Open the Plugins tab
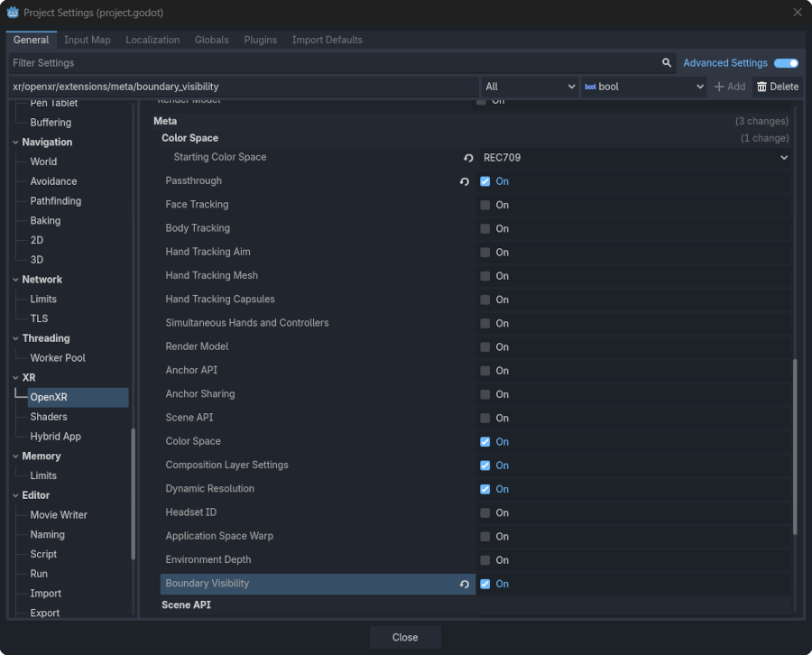Viewport: 812px width, 655px height. coord(260,40)
